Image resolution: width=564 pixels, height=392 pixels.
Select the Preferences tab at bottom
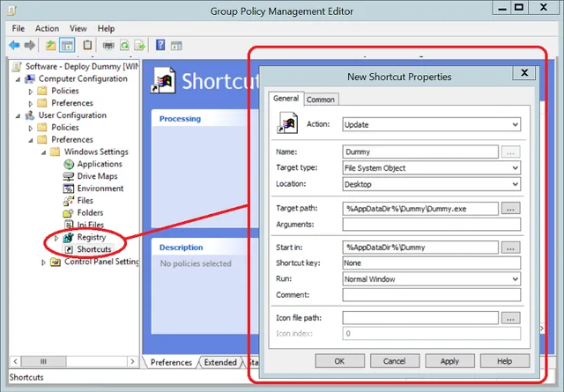coord(171,362)
